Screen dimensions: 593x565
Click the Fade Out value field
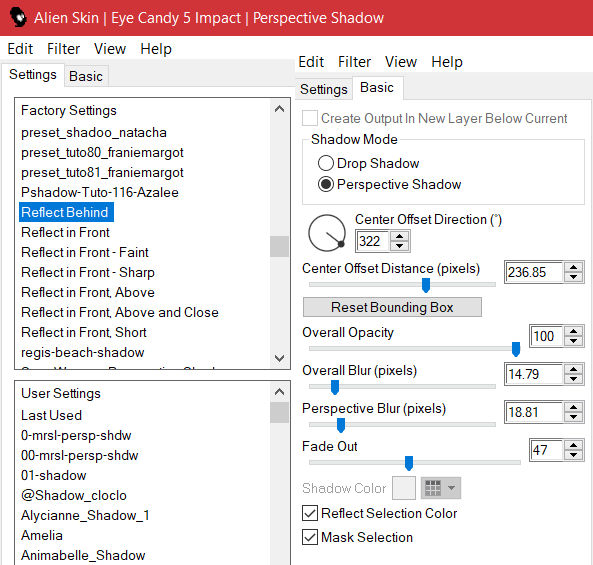coord(546,450)
